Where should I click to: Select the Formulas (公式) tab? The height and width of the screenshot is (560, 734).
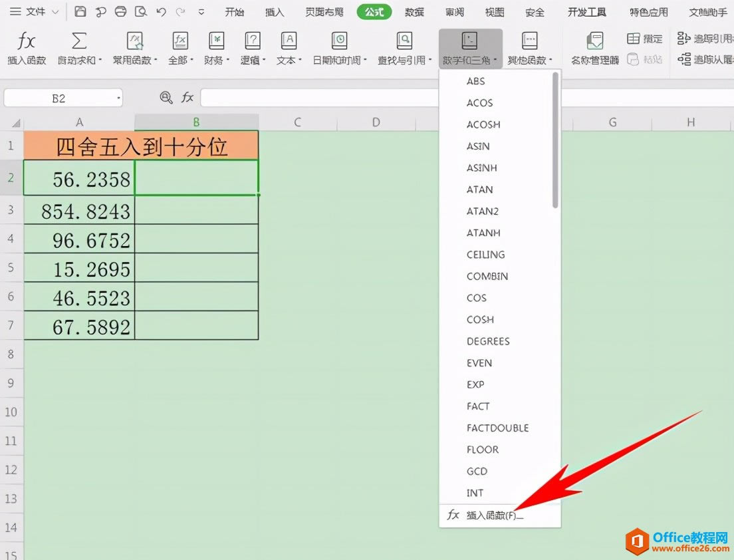(x=374, y=12)
